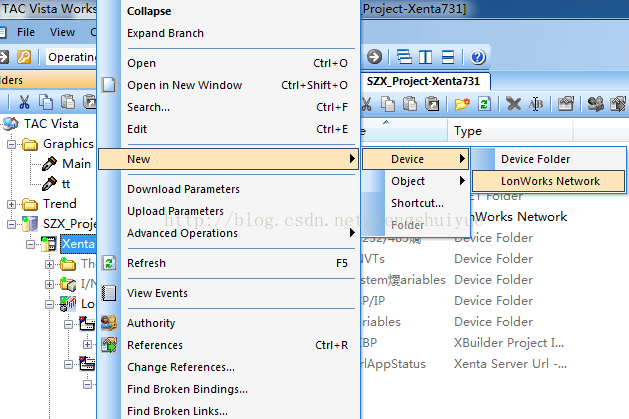Select LonWorks Network from Device submenu

coord(548,181)
